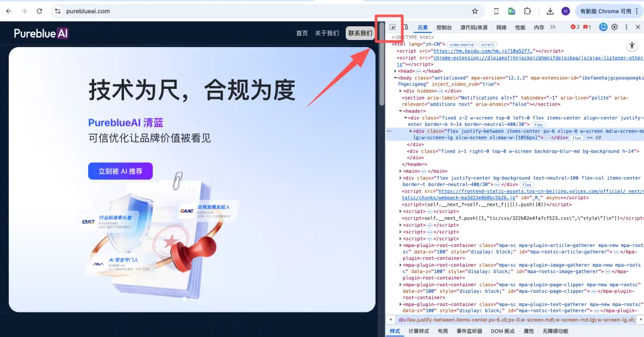
Task: Switch to the 源代码/来源 tab
Action: click(x=474, y=27)
